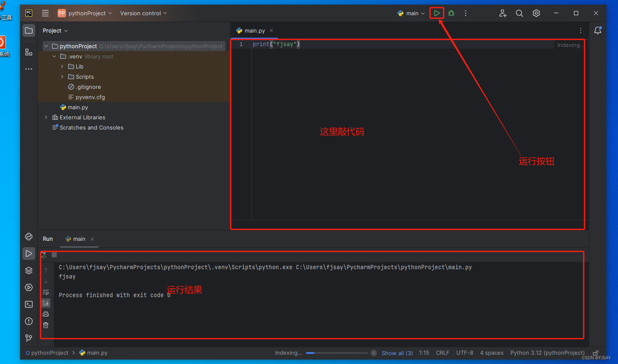Image resolution: width=618 pixels, height=364 pixels.
Task: Click indexing progress bar in status bar
Action: coord(337,353)
